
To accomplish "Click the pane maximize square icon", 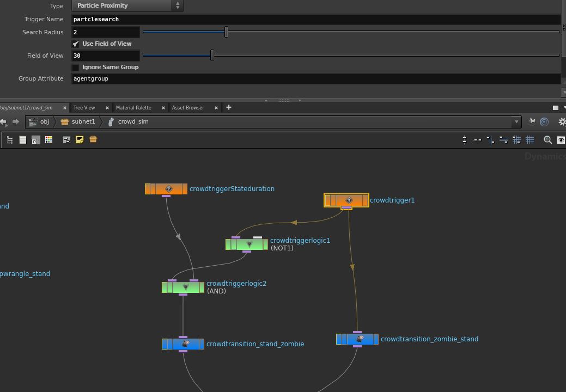I will pos(556,108).
